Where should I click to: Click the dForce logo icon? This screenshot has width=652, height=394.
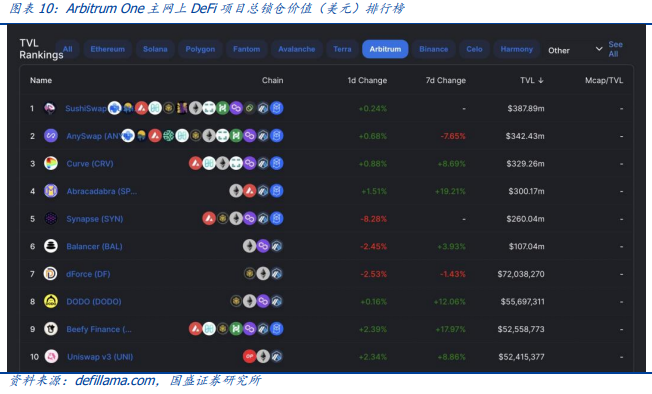(x=51, y=274)
